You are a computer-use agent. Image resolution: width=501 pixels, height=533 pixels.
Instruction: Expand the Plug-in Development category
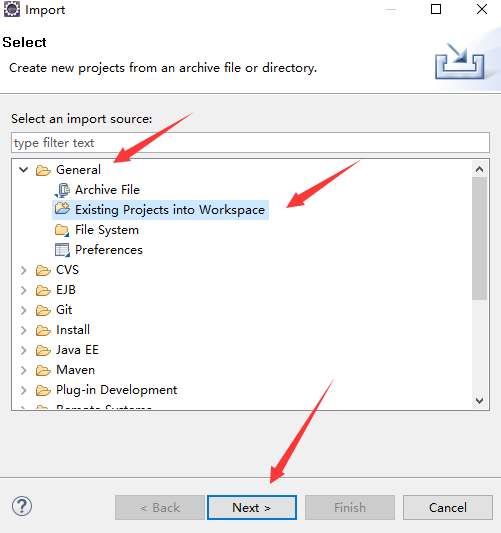[23, 390]
